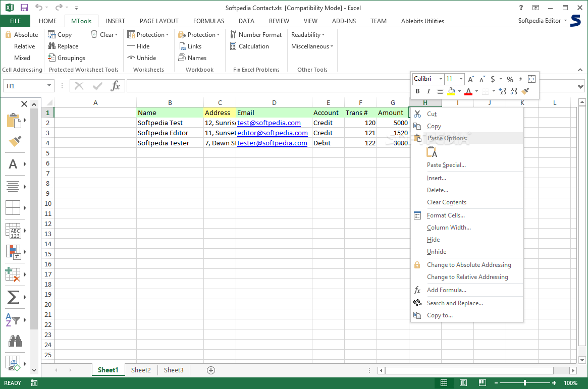Click the borders grid icon in sidebar
The height and width of the screenshot is (389, 588).
[x=13, y=207]
